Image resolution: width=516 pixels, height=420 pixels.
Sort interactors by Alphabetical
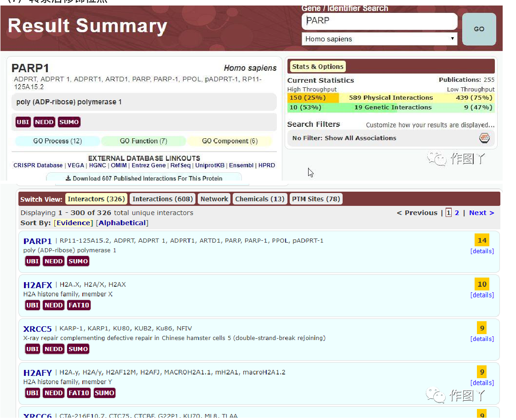click(122, 223)
